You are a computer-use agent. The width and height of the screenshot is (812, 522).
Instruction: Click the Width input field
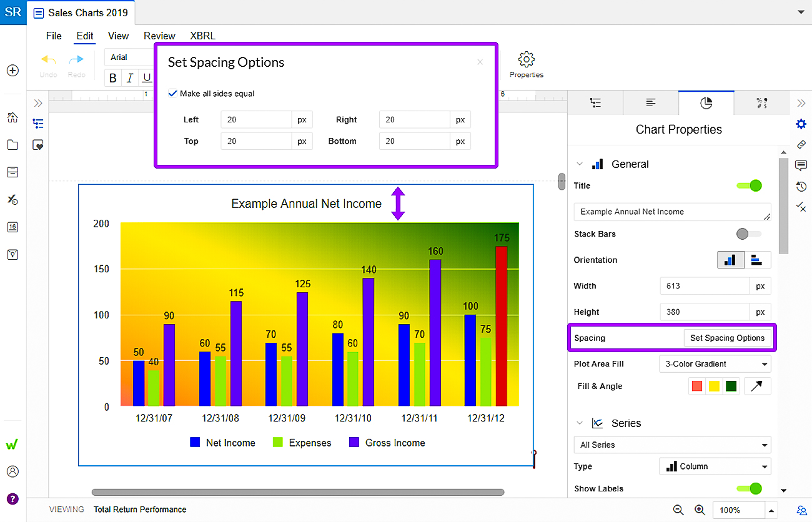point(704,286)
